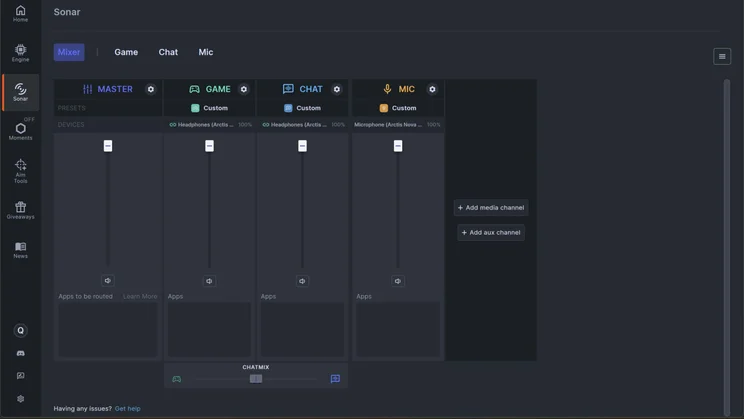Click the CHAT volume slider handle
Screen dimensions: 744x419
point(302,146)
